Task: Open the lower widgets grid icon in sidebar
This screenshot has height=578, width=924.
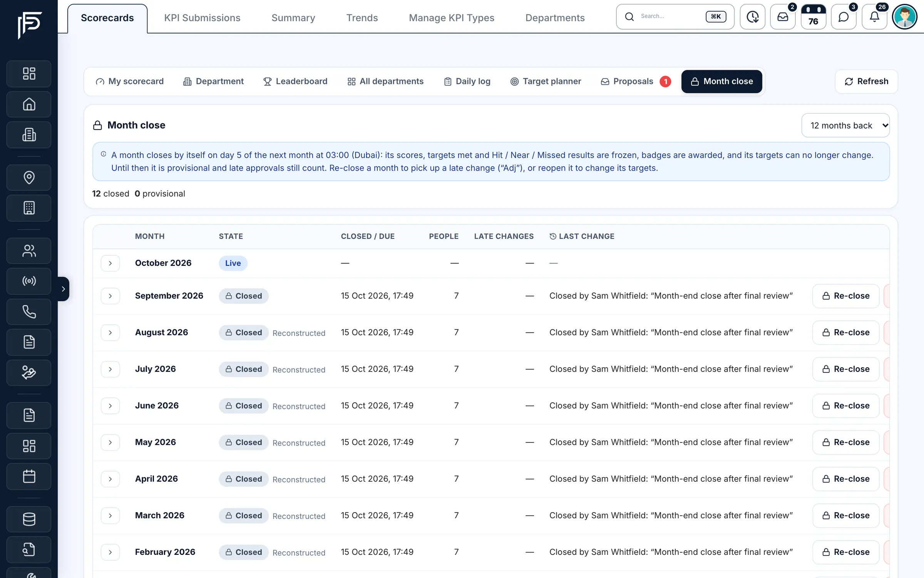Action: coord(29,446)
